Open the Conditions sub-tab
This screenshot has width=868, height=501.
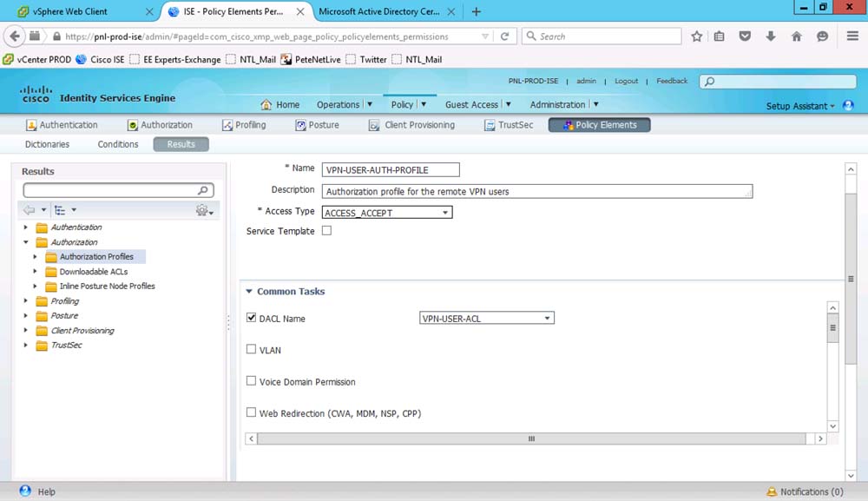[118, 144]
